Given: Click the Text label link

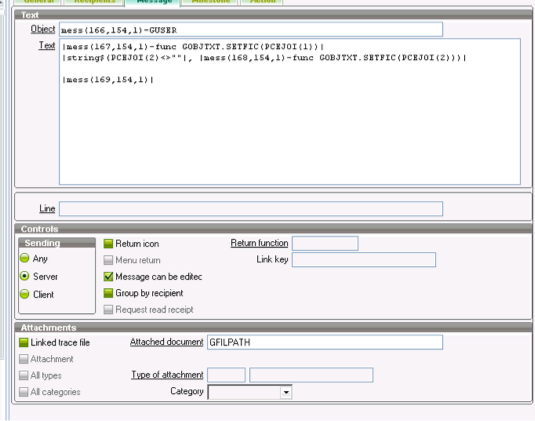Looking at the screenshot, I should [x=47, y=45].
